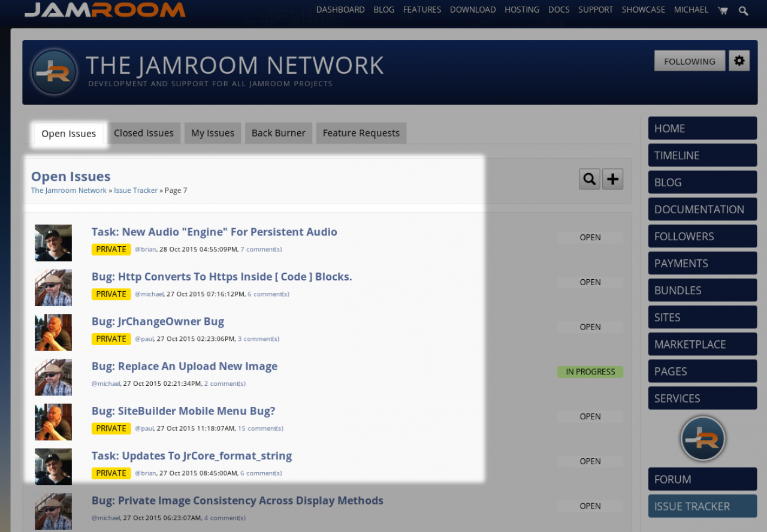The image size is (767, 532).
Task: Click 'The Jamroom Network' profile title
Action: point(235,65)
